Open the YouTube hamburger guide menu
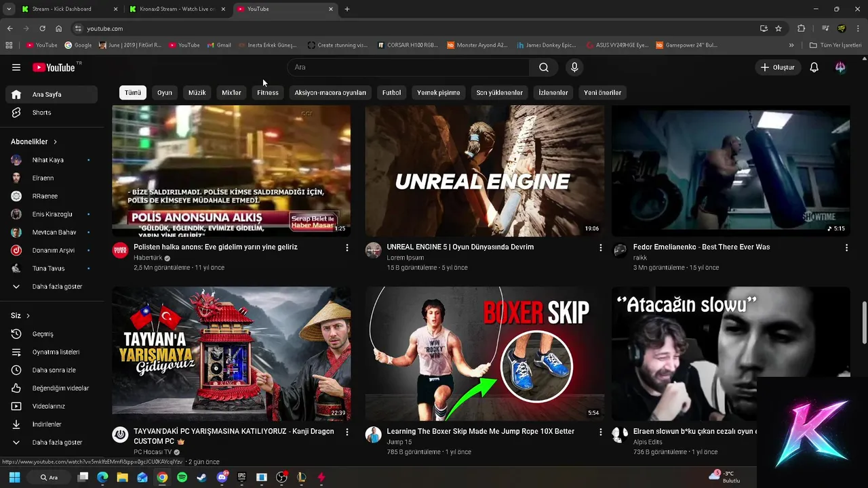The image size is (868, 488). pos(16,67)
